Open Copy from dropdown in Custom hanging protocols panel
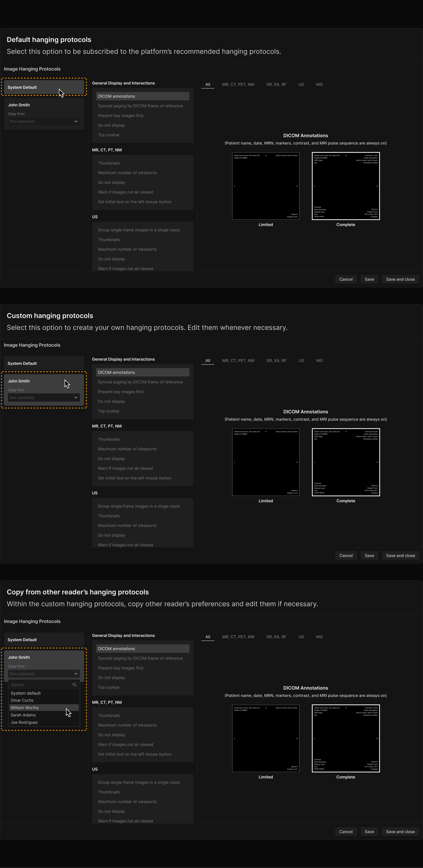Image resolution: width=423 pixels, height=868 pixels. click(44, 398)
